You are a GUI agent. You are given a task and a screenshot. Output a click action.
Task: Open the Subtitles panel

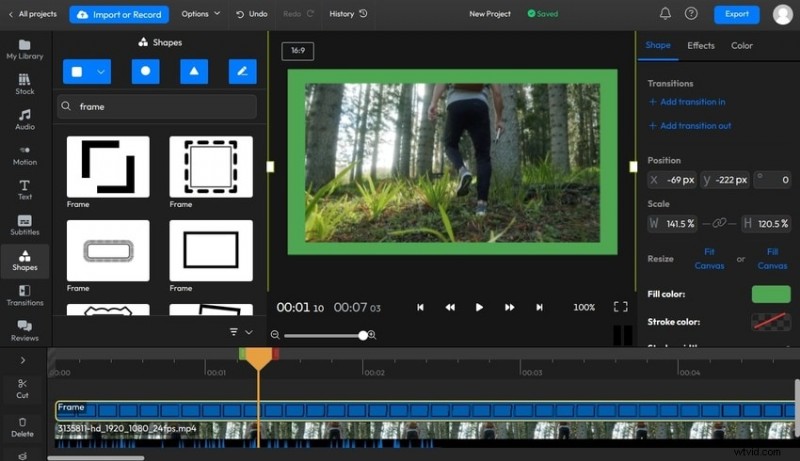click(24, 225)
